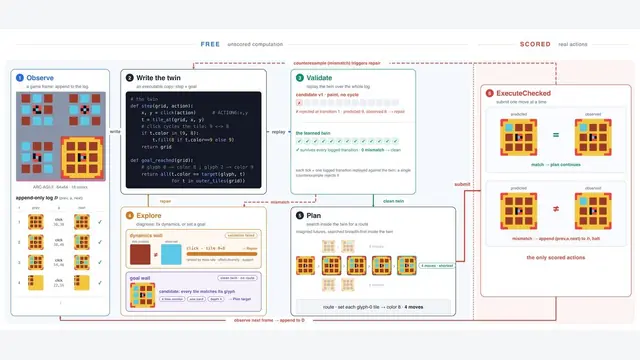The width and height of the screenshot is (640, 360).
Task: Select the brown predicted swatch in dynamics wall
Action: tap(140, 254)
